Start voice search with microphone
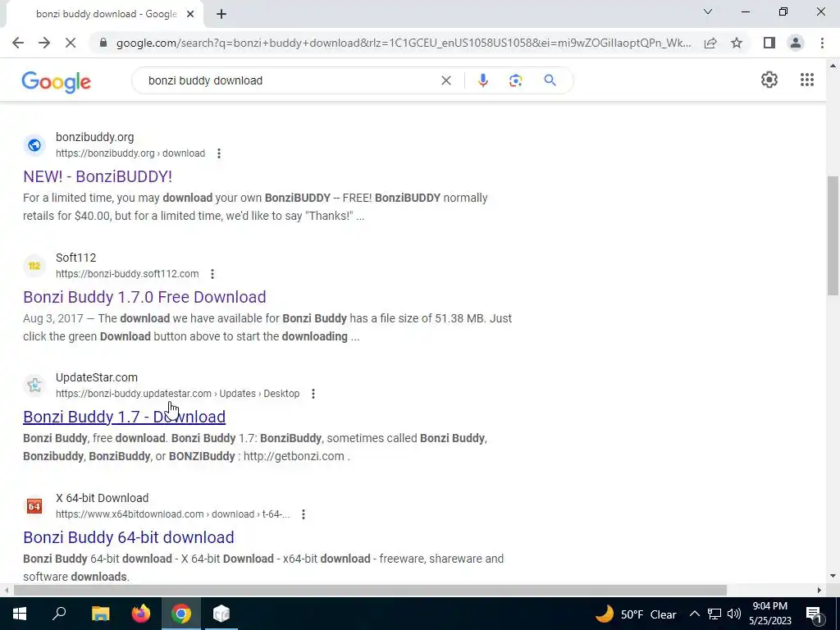The height and width of the screenshot is (630, 840). click(482, 80)
